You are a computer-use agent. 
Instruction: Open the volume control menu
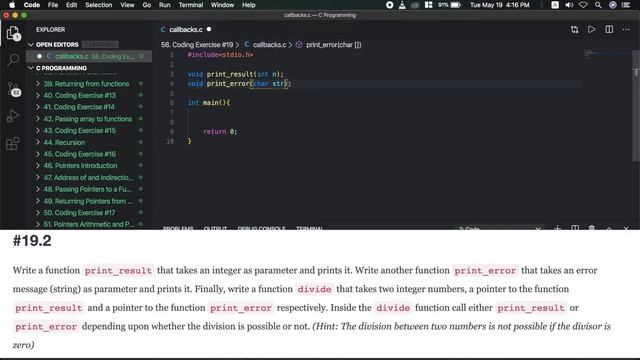coord(569,5)
